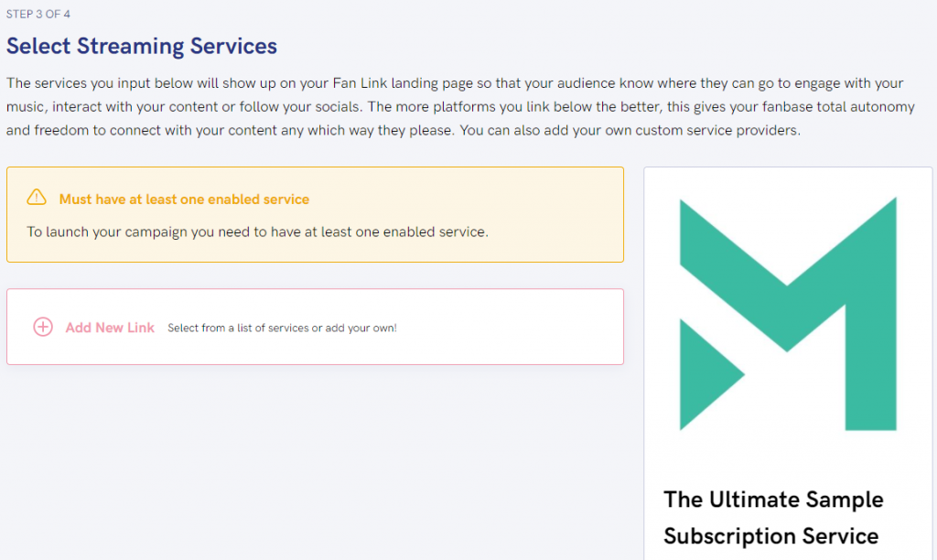
Task: Click the circled plus sign in the link card
Action: [x=43, y=327]
